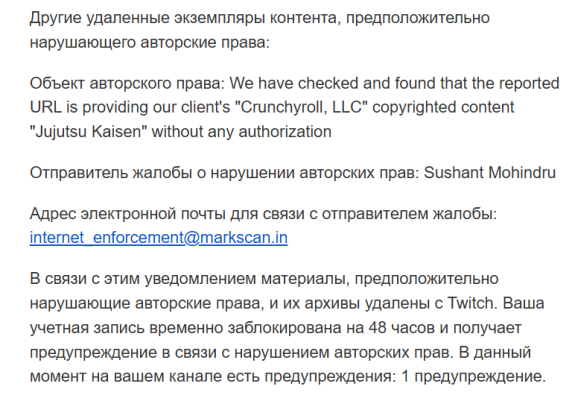Click the phrase "without any authorization"
The width and height of the screenshot is (575, 401).
(x=242, y=132)
